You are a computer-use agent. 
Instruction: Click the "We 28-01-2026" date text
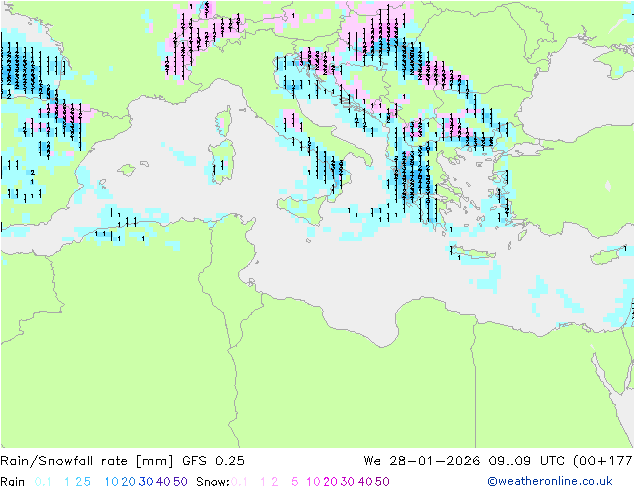click(422, 461)
